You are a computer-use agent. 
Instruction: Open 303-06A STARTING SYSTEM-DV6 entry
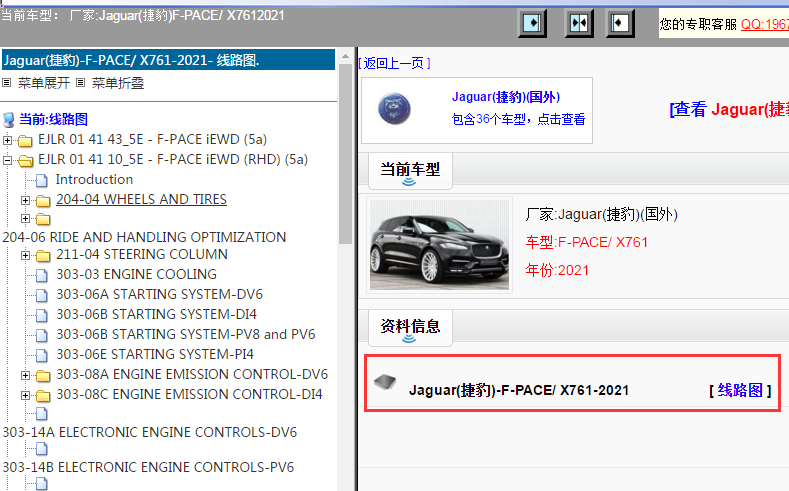(160, 294)
